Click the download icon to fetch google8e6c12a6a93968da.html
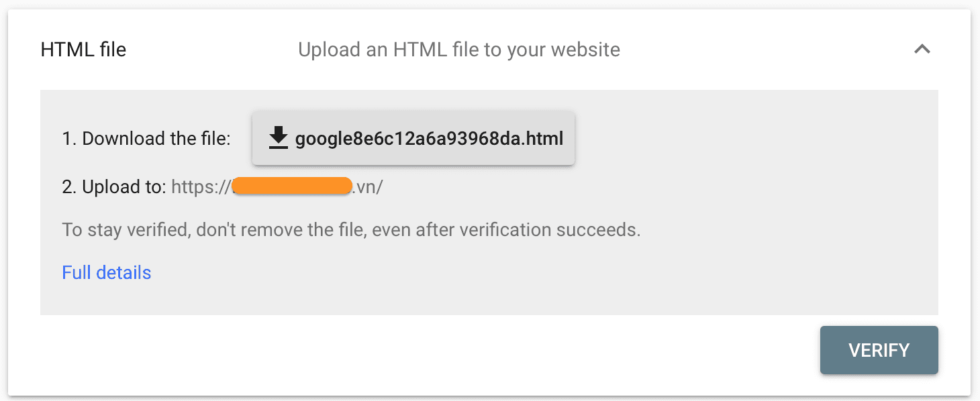The image size is (980, 401). pyautogui.click(x=277, y=138)
